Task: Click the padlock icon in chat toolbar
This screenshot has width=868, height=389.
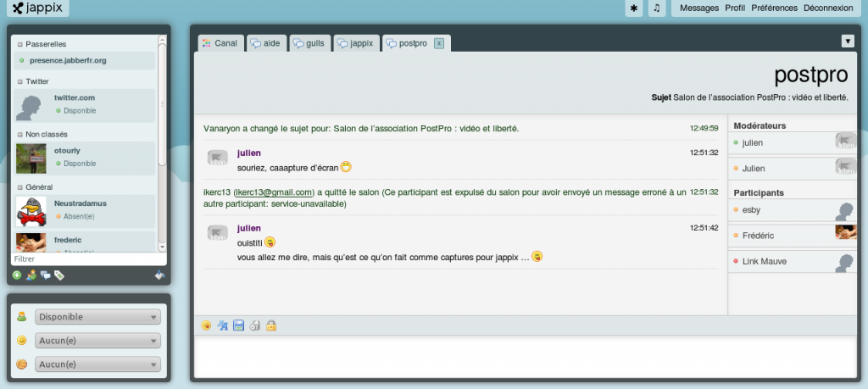Action: (x=271, y=325)
